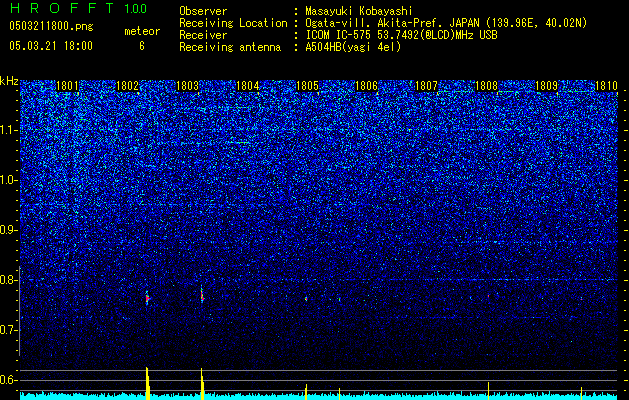629x400 pixels.
Task: Click the 0.8 kHz frequency label
Action: (9, 280)
